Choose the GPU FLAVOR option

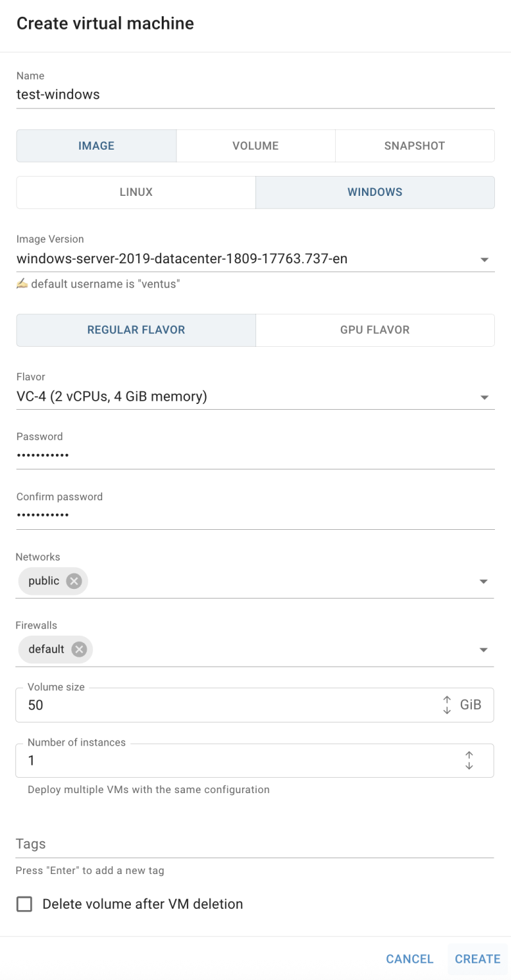(375, 330)
